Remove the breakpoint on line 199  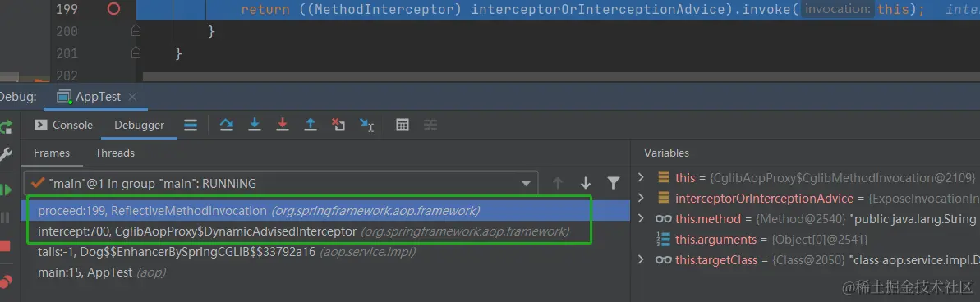tap(113, 9)
